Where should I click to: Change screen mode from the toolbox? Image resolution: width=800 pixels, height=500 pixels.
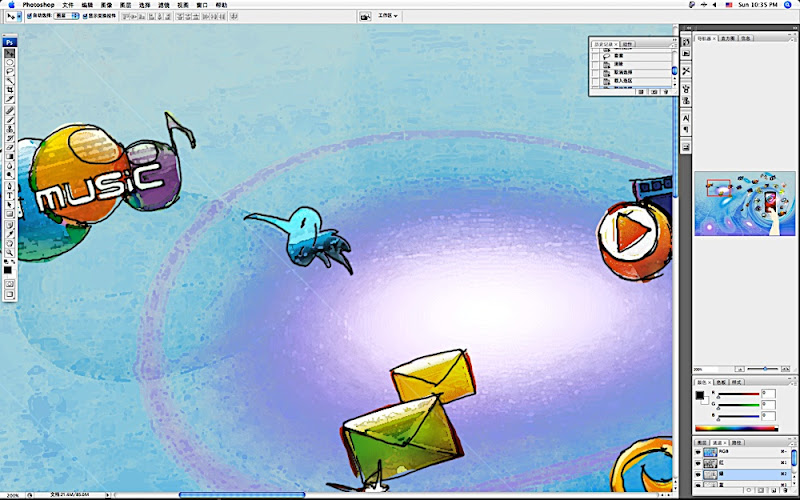[x=10, y=295]
